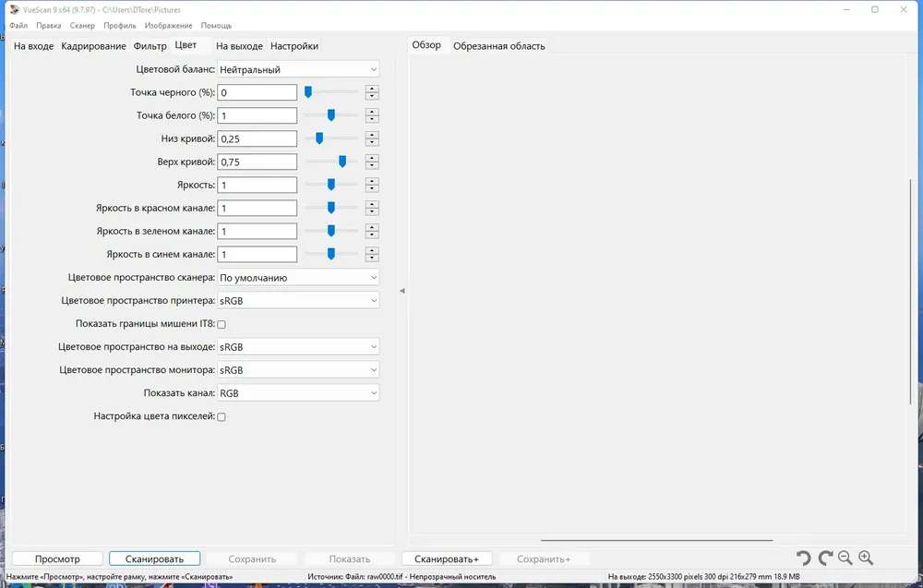
Task: Switch to the 'На выходе' tab
Action: (239, 46)
